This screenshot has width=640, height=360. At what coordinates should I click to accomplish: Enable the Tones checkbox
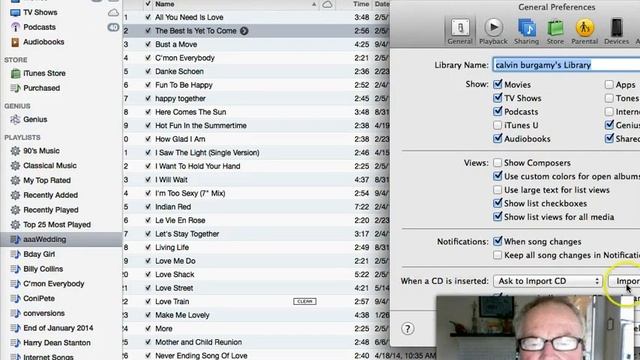point(609,98)
